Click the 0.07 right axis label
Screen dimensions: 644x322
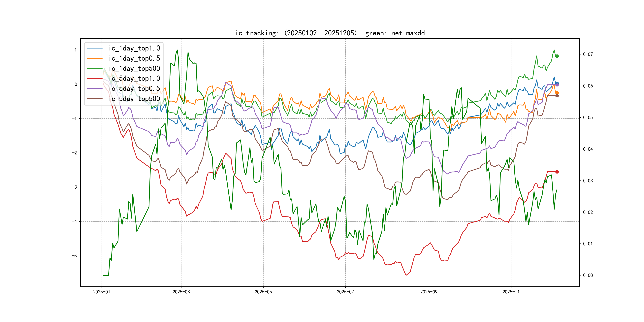588,54
